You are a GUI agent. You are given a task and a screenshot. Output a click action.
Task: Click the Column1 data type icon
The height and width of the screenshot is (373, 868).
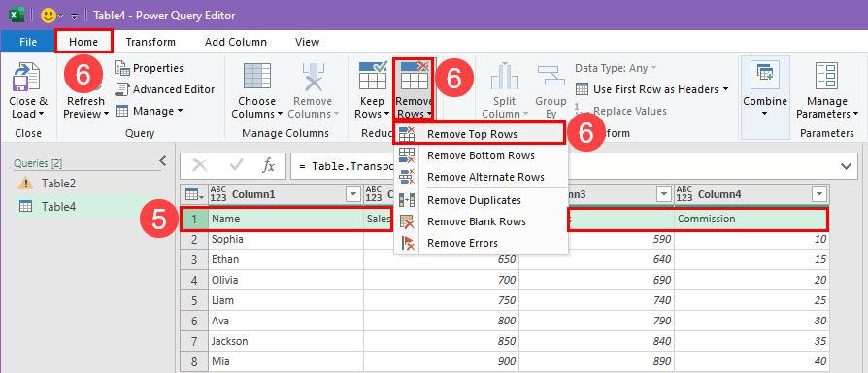pos(219,195)
